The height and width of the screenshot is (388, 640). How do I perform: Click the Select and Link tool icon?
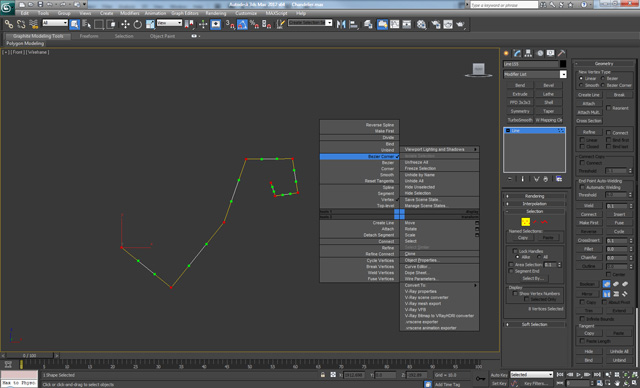point(9,24)
